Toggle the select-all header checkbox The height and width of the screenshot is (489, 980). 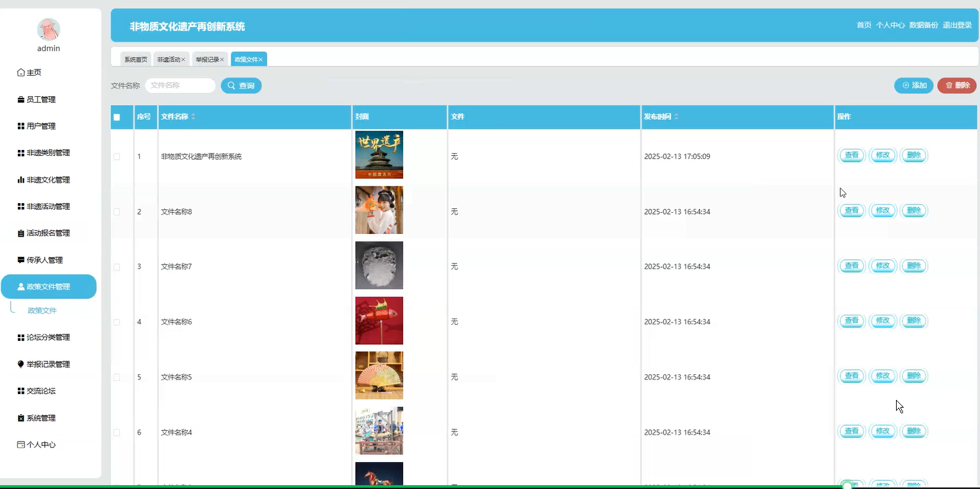(117, 117)
